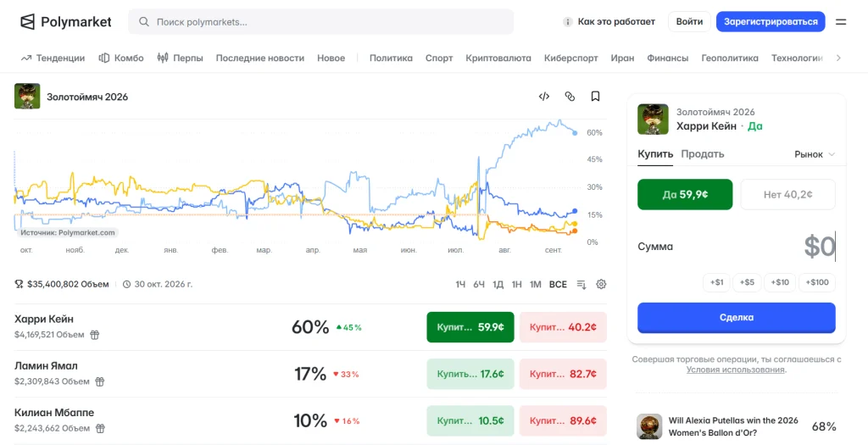Set chart range to 6Ч
The image size is (868, 445).
[x=479, y=285]
